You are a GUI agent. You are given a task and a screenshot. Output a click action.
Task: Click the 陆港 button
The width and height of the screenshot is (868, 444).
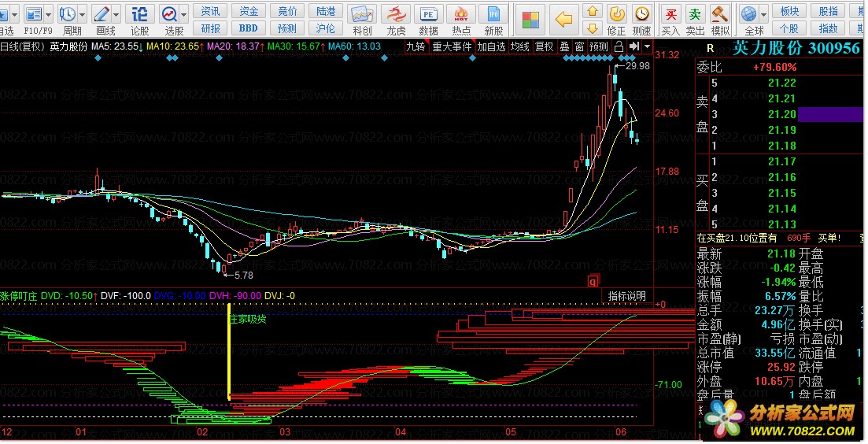click(326, 11)
